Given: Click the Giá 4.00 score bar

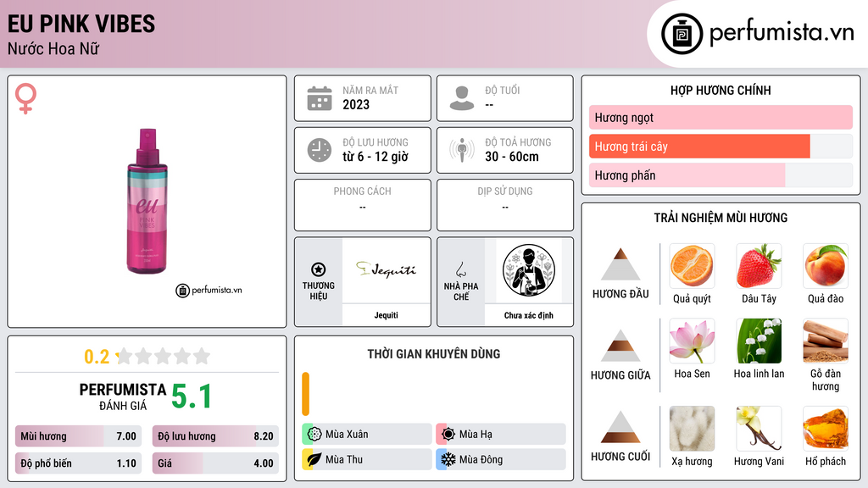Looking at the screenshot, I should pyautogui.click(x=215, y=463).
